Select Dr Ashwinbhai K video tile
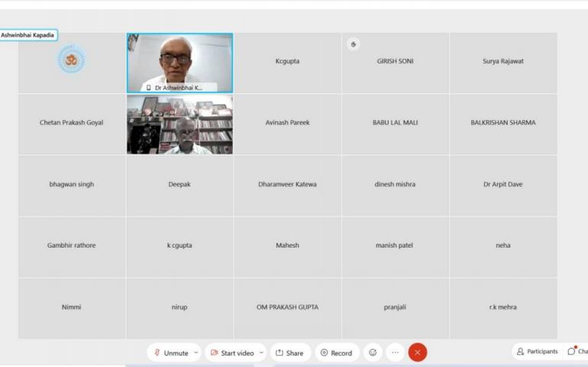This screenshot has height=367, width=588. click(x=180, y=63)
